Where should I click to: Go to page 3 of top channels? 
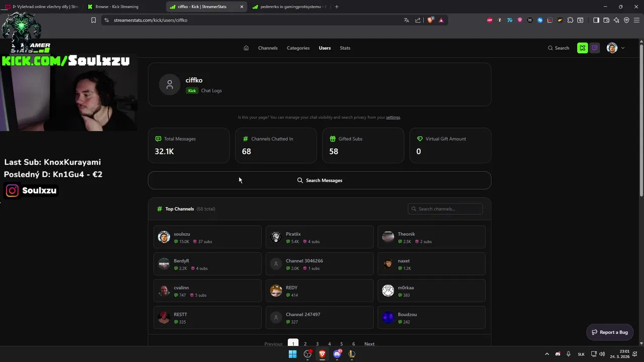coord(317,343)
